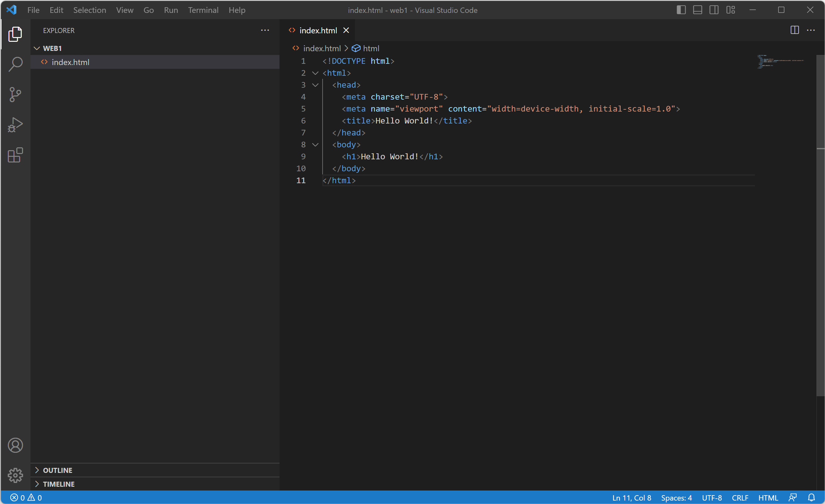Expand the TIMELINE section
825x504 pixels.
58,484
